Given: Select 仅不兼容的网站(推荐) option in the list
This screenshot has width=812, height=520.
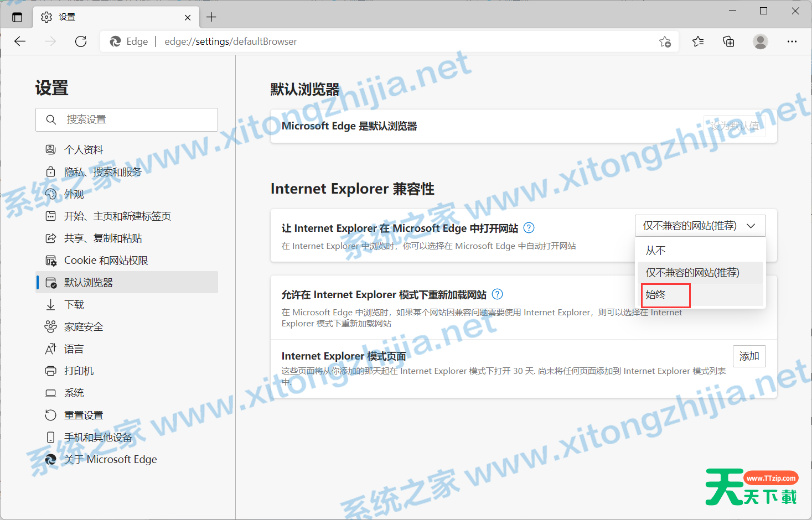Looking at the screenshot, I should click(700, 273).
